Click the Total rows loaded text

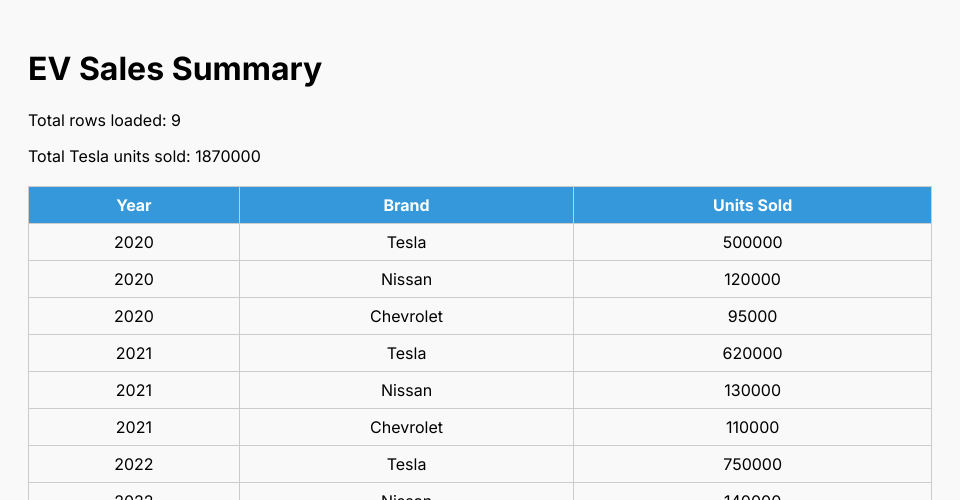click(x=104, y=121)
